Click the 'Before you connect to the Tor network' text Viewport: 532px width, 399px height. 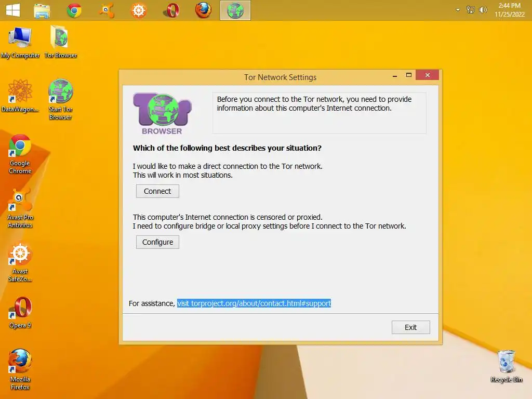pyautogui.click(x=314, y=103)
